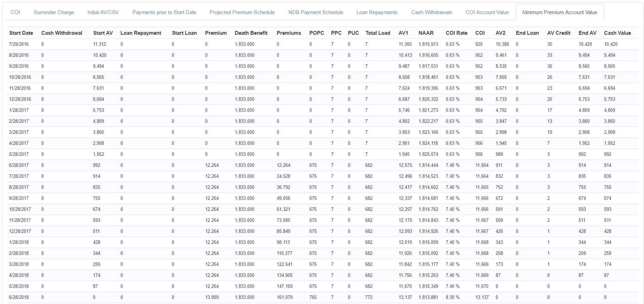Viewport: 644px width, 304px height.
Task: Click Minimum Premium Account Value tab
Action: tap(560, 12)
